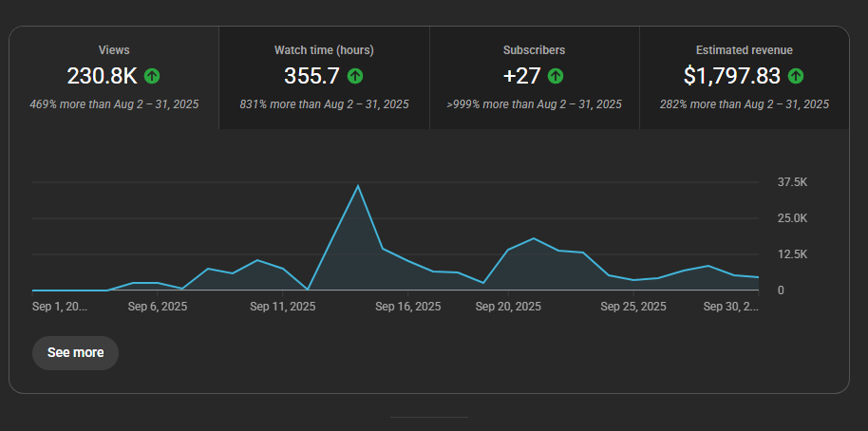Click the green increase arrow beside +27
This screenshot has width=868, height=431.
click(556, 76)
